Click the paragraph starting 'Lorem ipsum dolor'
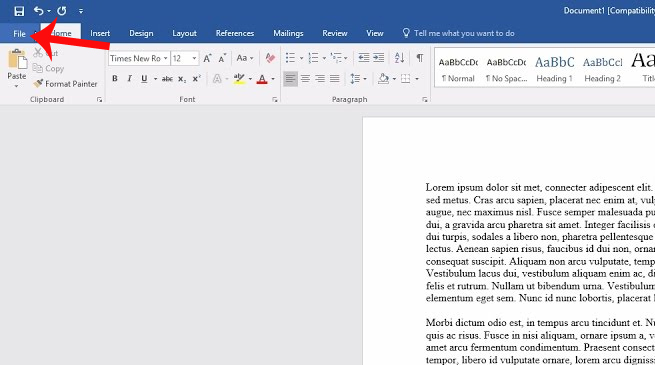 541,243
